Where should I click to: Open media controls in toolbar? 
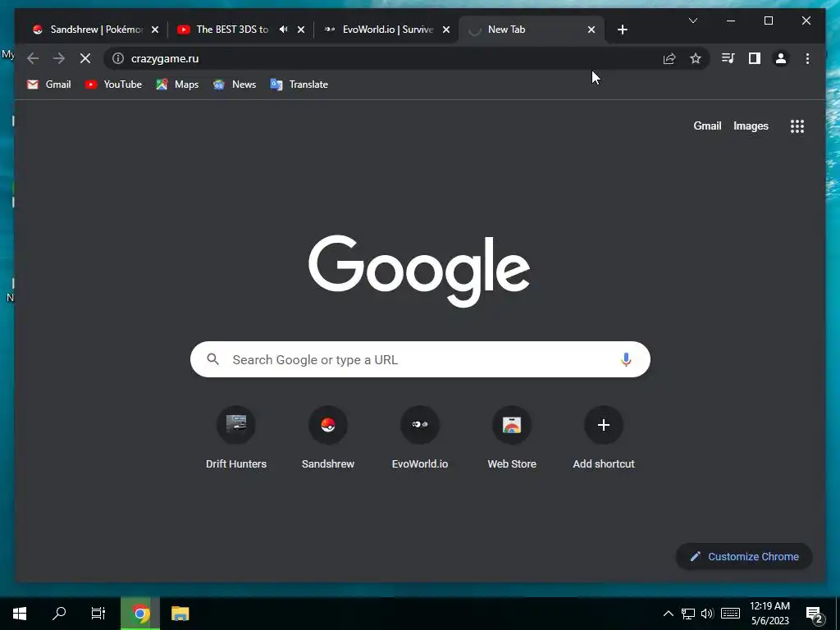728,58
